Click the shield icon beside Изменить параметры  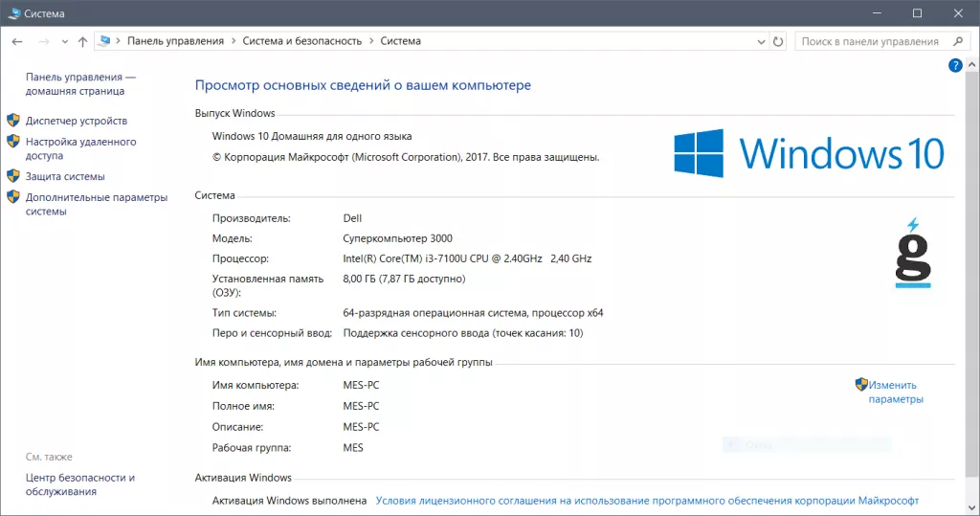[861, 384]
